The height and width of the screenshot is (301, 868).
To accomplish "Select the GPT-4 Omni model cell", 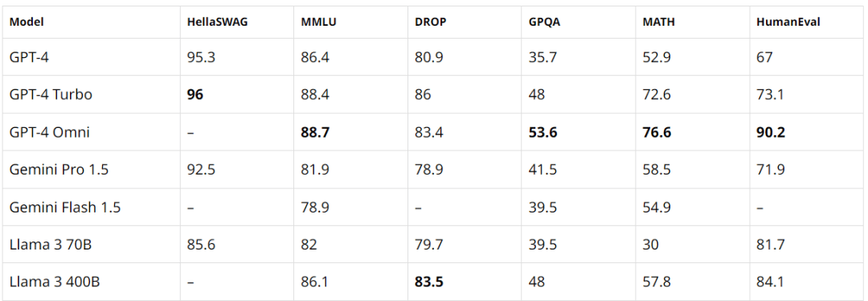I will [49, 132].
